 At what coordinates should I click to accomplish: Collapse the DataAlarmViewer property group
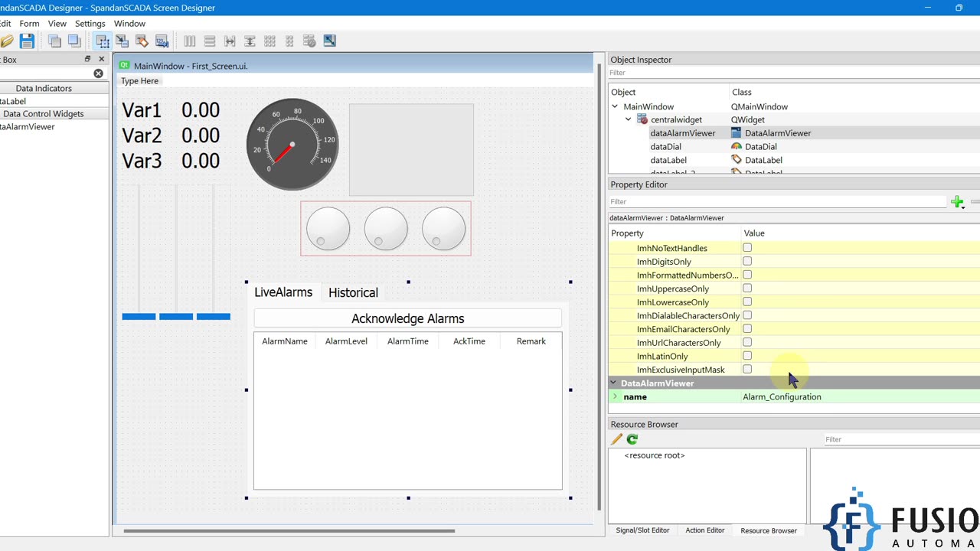(x=614, y=383)
